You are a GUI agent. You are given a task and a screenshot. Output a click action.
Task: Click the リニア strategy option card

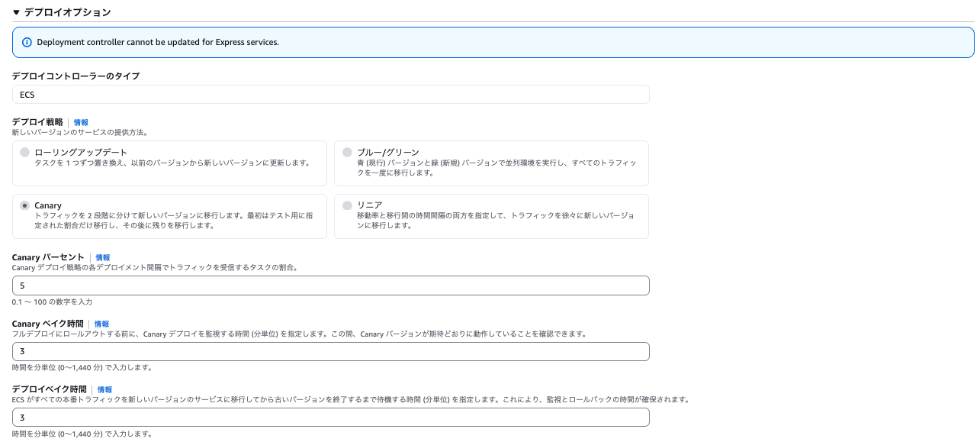click(x=490, y=215)
